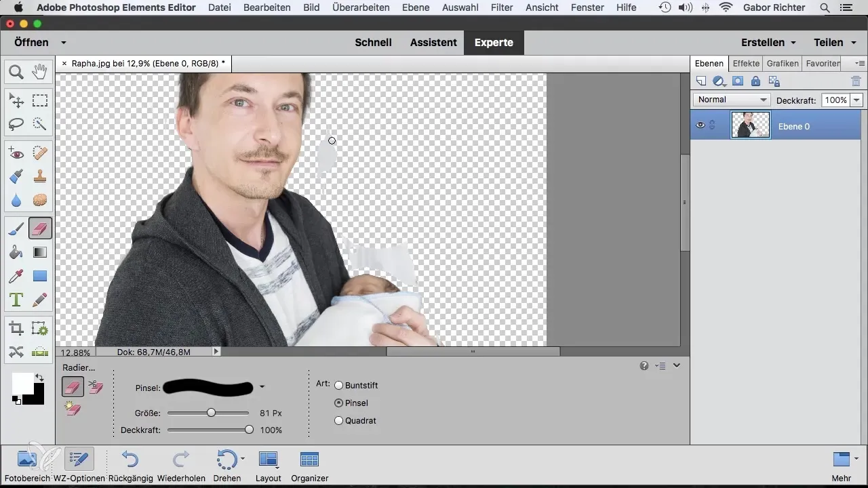
Task: Adjust the eraser Deckkraft opacity slider
Action: 249,430
